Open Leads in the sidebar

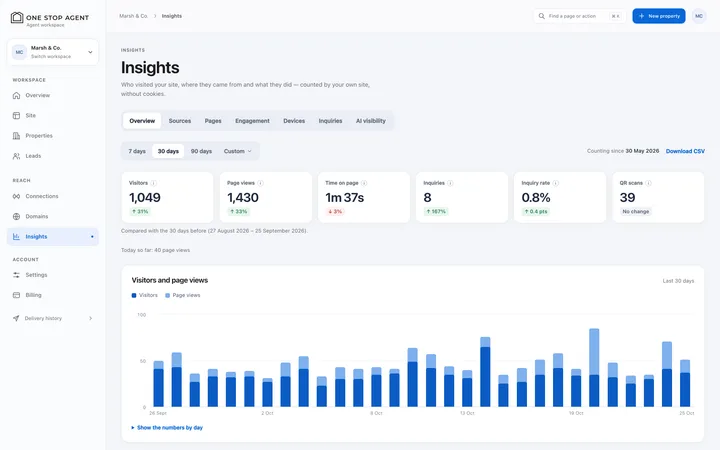[53, 156]
